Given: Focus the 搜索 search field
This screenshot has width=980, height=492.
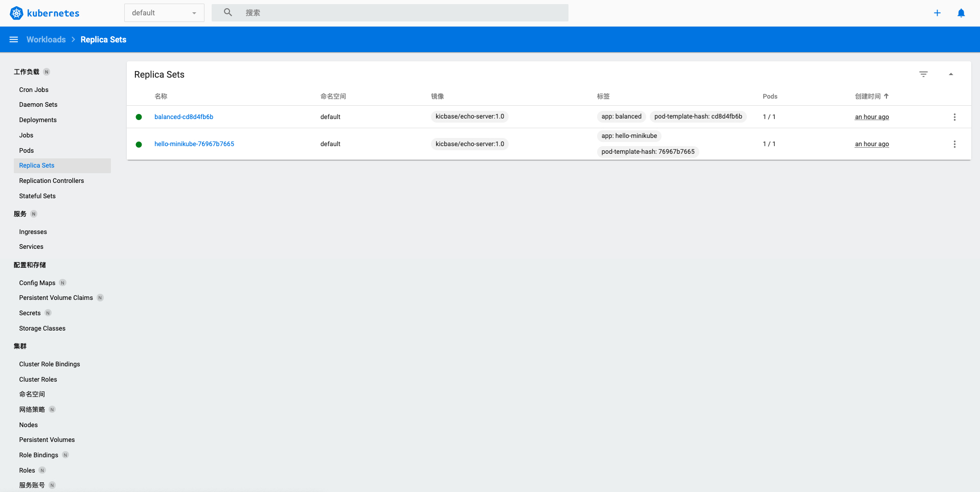Looking at the screenshot, I should [390, 13].
